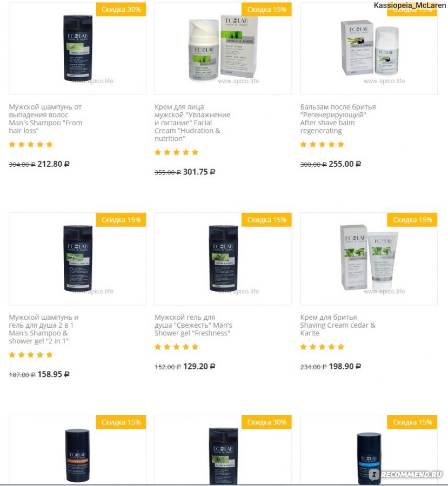Image resolution: width=448 pixels, height=486 pixels.
Task: Open the men's hair loss shampoo image
Action: click(78, 49)
